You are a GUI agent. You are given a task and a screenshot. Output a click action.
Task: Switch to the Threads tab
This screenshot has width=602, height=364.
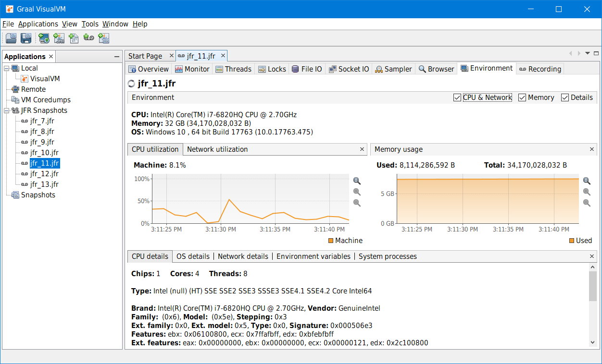(233, 69)
